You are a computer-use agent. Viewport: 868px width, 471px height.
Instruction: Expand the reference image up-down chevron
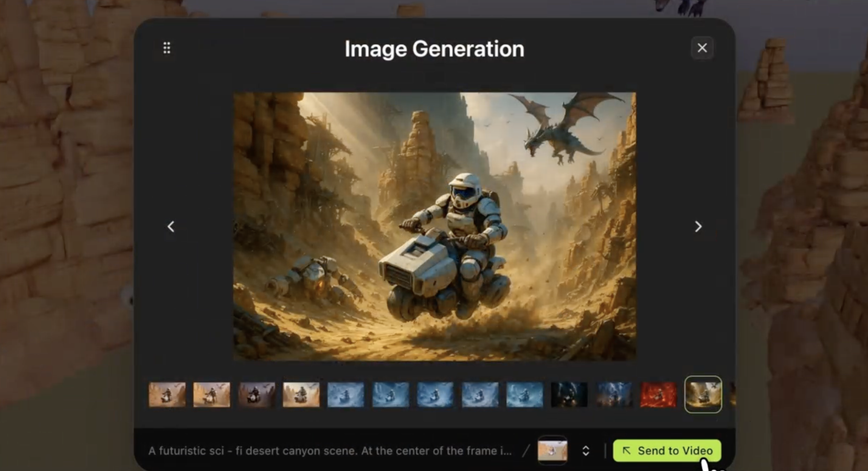pos(586,451)
